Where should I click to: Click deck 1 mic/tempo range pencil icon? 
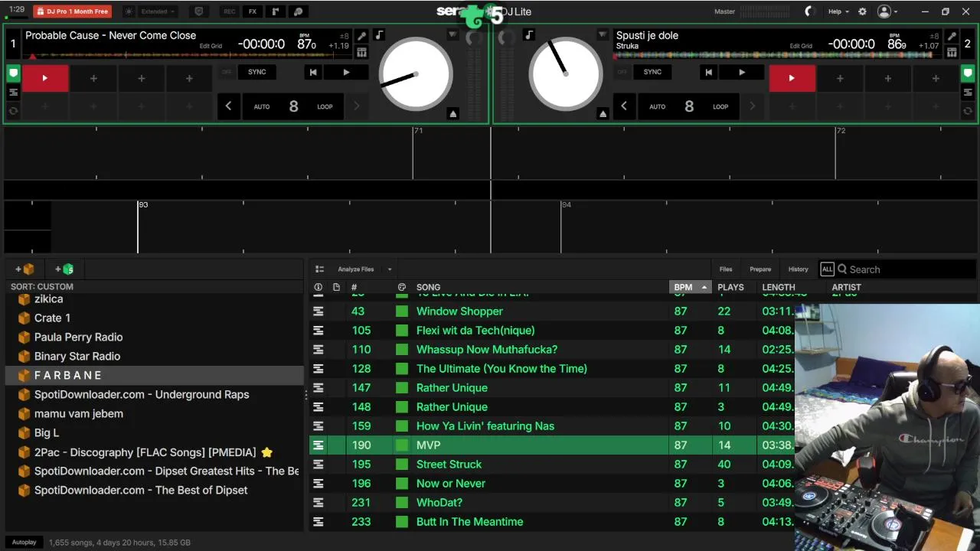[361, 36]
